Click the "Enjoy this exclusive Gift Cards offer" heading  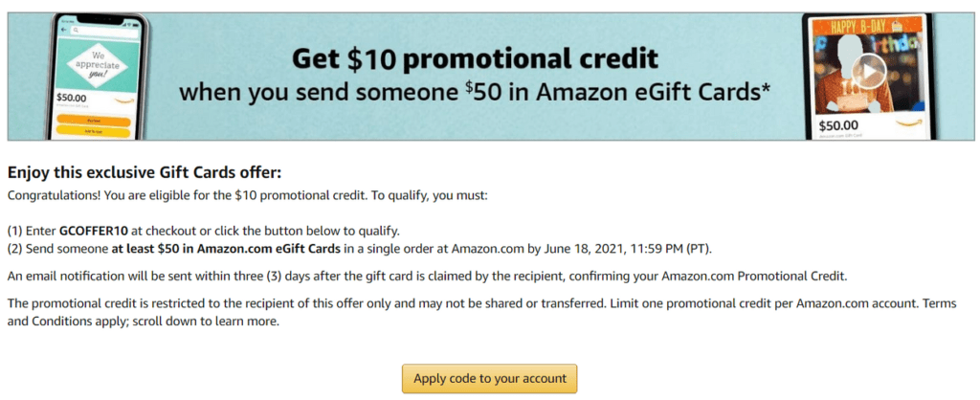[x=144, y=173]
